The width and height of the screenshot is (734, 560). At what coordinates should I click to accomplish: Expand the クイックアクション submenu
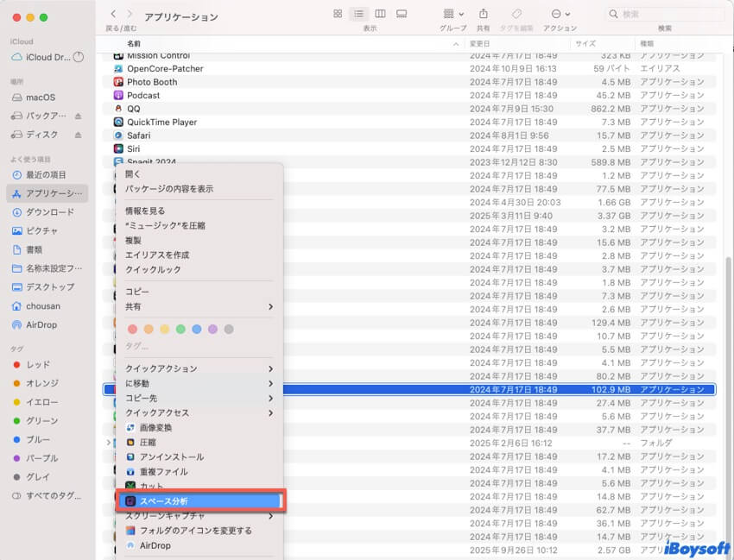coord(199,368)
